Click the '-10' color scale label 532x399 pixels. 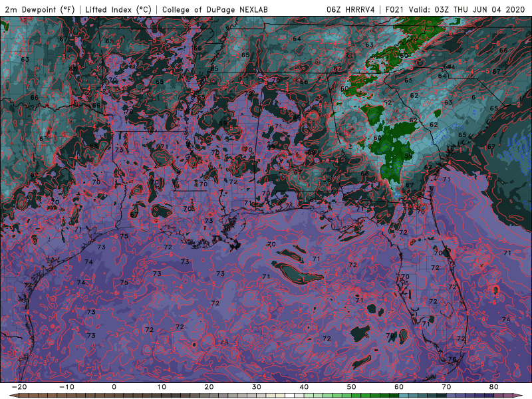pos(66,387)
